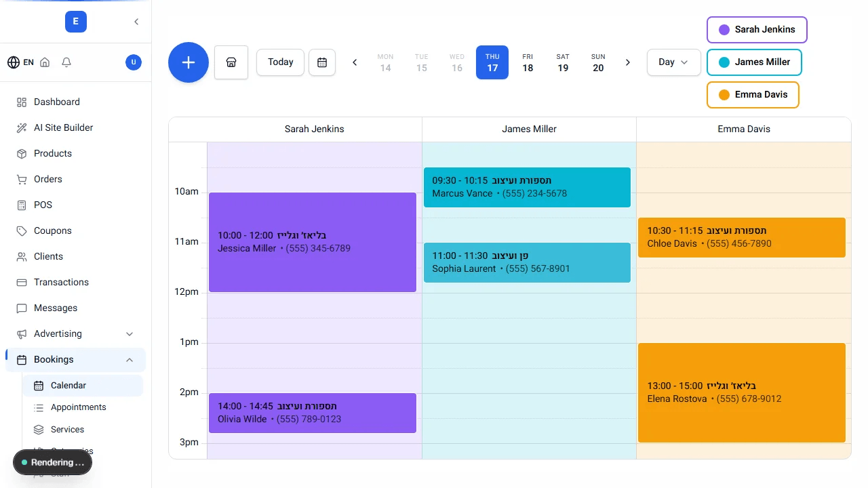Toggle Sarah Jenkins staff filter
Screen dimensions: 868x488
(x=757, y=30)
